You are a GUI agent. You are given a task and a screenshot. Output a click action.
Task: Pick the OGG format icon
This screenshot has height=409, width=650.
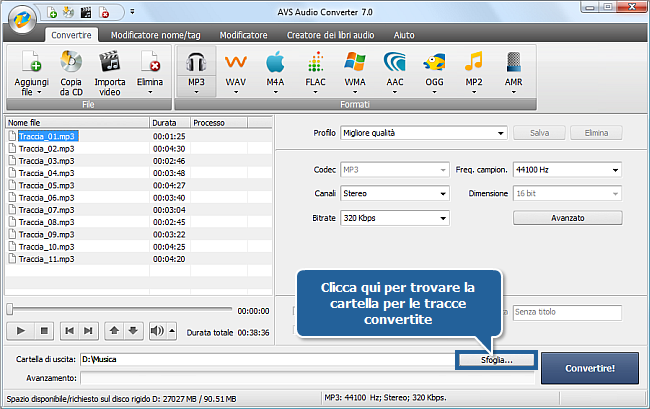coord(433,63)
